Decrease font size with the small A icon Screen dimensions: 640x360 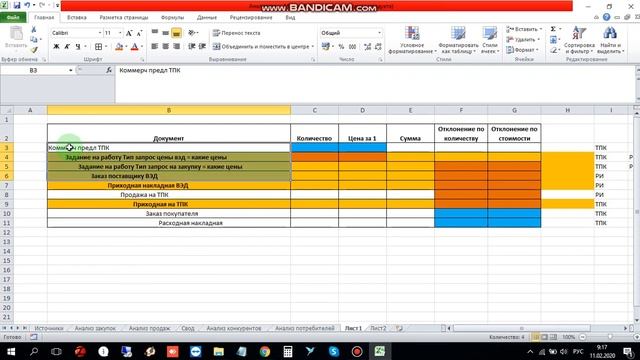139,33
